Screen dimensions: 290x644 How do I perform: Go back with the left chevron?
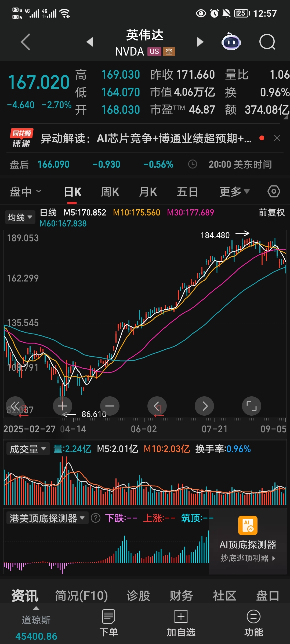[26, 42]
